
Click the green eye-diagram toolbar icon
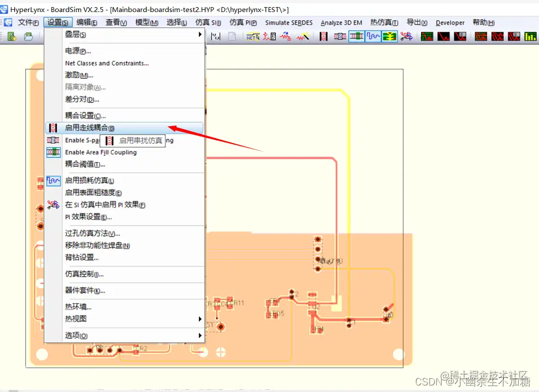pyautogui.click(x=389, y=36)
